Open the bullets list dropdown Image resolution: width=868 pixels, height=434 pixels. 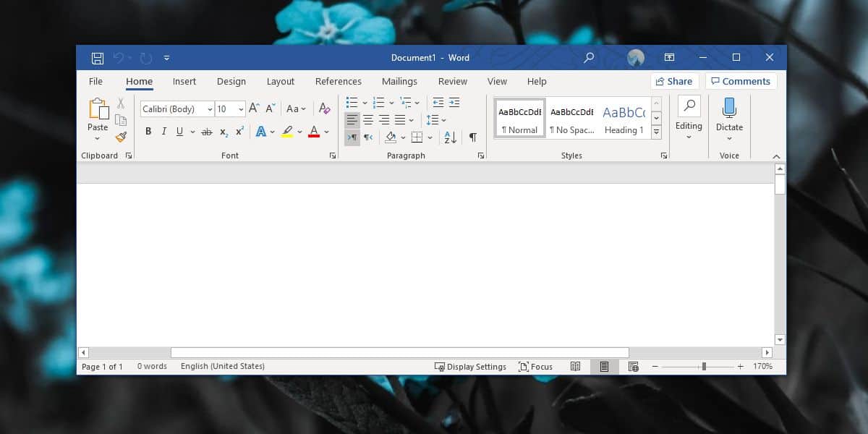(365, 103)
